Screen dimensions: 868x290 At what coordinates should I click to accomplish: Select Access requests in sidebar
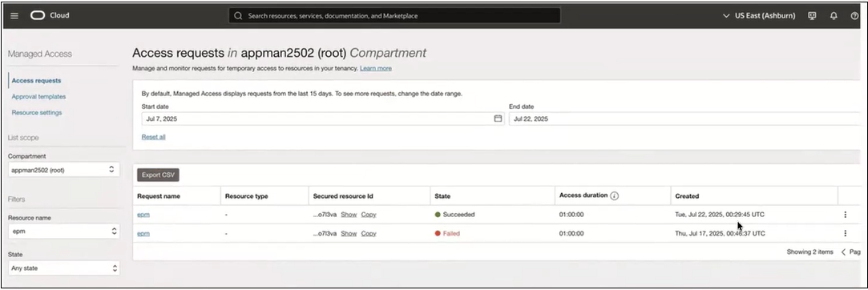click(x=37, y=80)
